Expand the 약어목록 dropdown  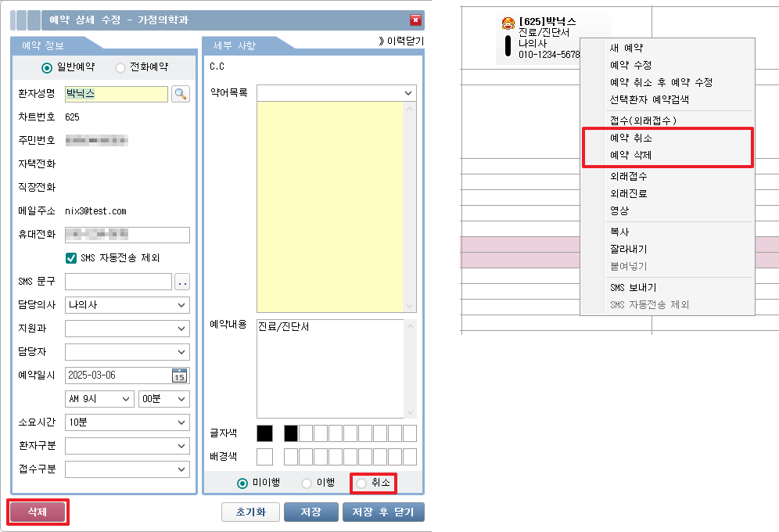coord(336,93)
